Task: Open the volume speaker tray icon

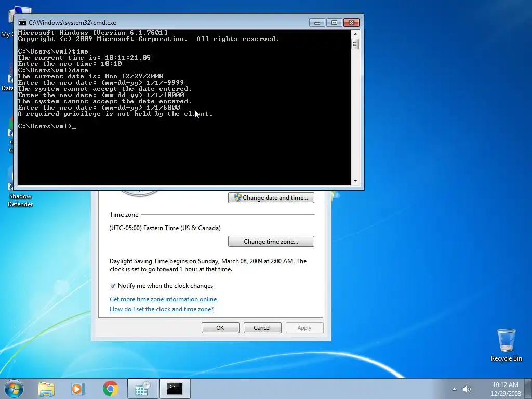Action: [467, 389]
